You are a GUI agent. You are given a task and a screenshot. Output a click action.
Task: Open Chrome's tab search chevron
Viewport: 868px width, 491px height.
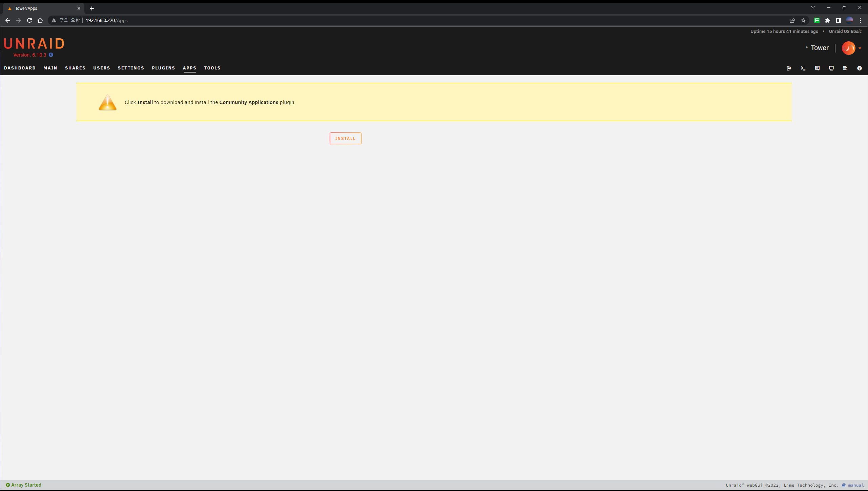pos(813,7)
